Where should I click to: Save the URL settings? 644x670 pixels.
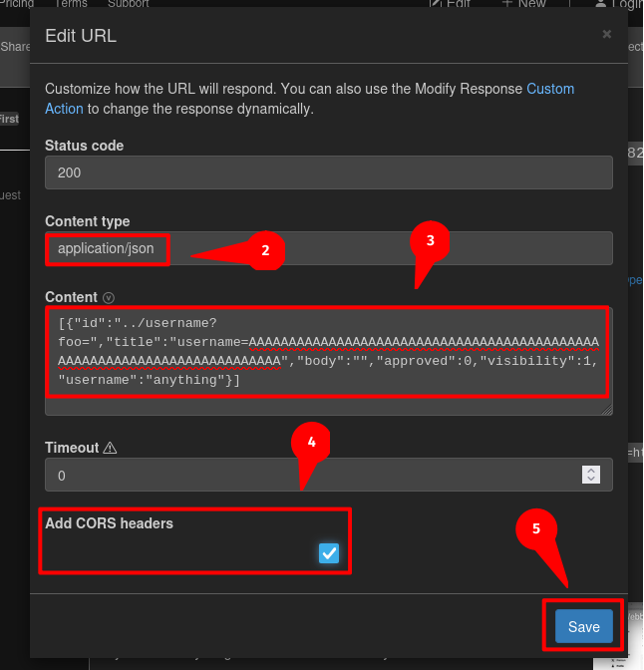584,626
